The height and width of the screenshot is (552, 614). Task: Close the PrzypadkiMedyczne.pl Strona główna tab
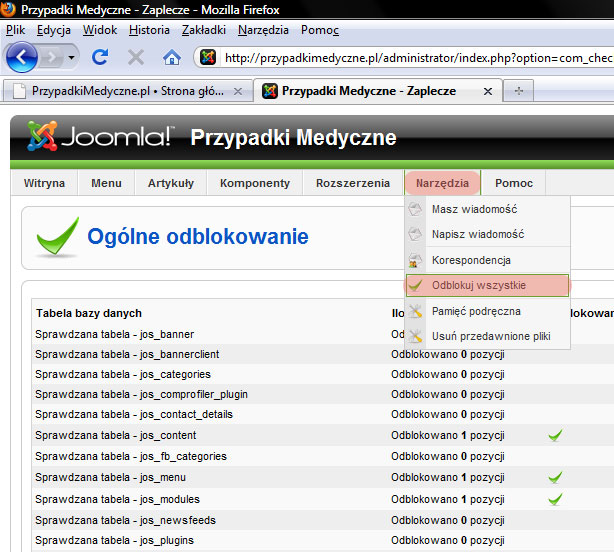click(238, 92)
